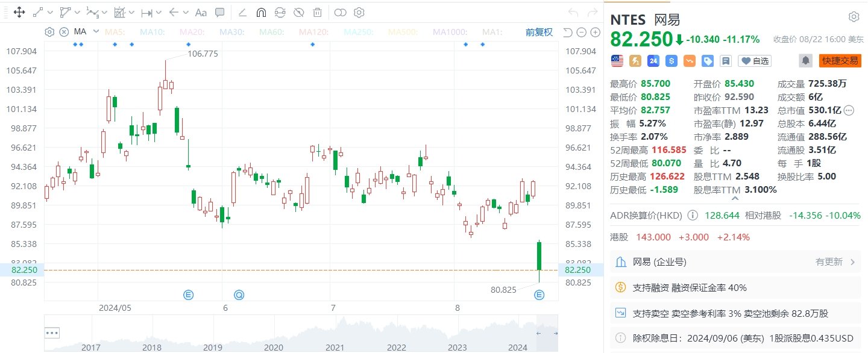Open 支持卖空 short selling info row
Screen dimensions: 868x353
pyautogui.click(x=735, y=313)
